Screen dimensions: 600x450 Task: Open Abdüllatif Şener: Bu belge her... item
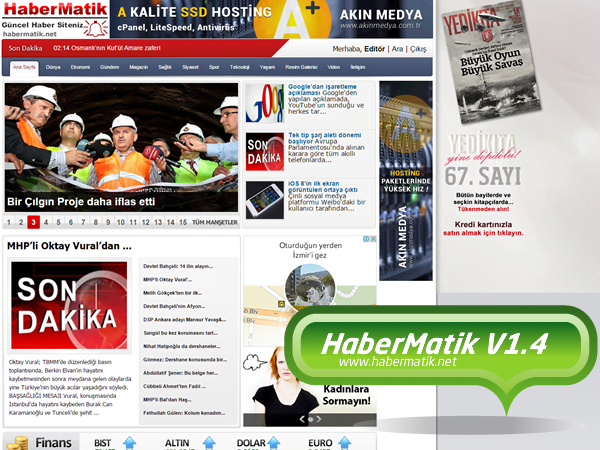pyautogui.click(x=181, y=373)
